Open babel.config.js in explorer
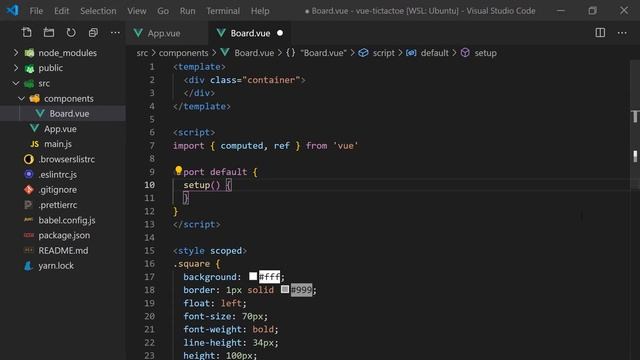Image resolution: width=640 pixels, height=360 pixels. pos(67,220)
